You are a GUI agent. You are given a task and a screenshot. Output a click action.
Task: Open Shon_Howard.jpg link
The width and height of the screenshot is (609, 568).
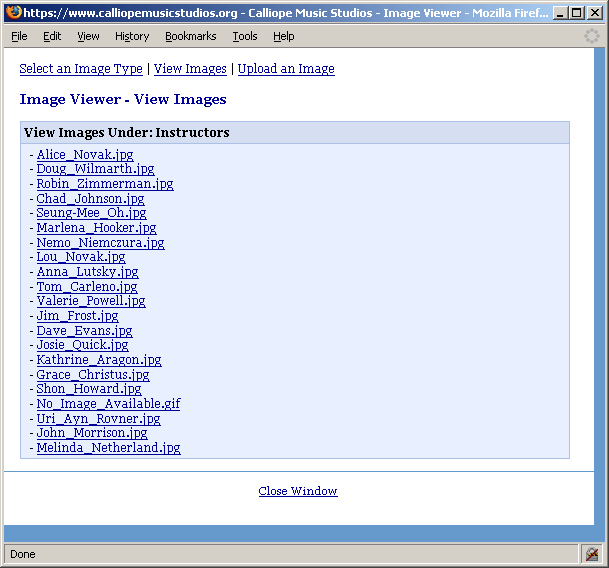tap(89, 389)
